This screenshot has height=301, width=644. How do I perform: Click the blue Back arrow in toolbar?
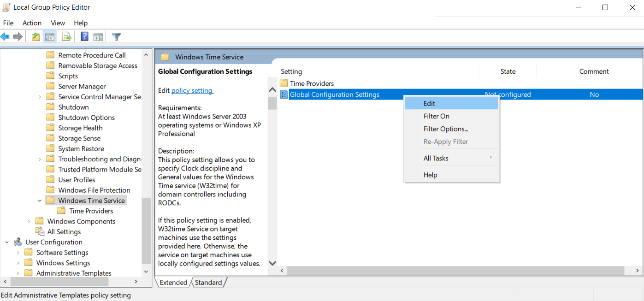5,37
